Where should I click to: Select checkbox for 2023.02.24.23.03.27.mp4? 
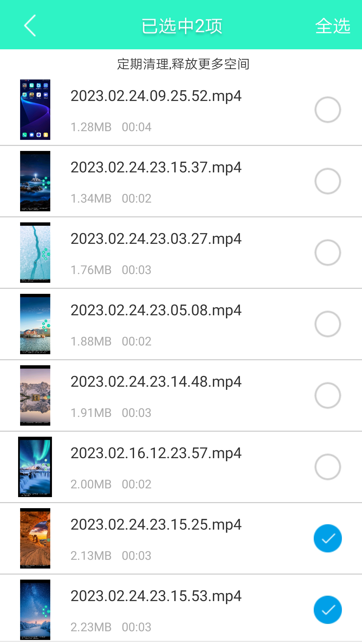pyautogui.click(x=328, y=253)
